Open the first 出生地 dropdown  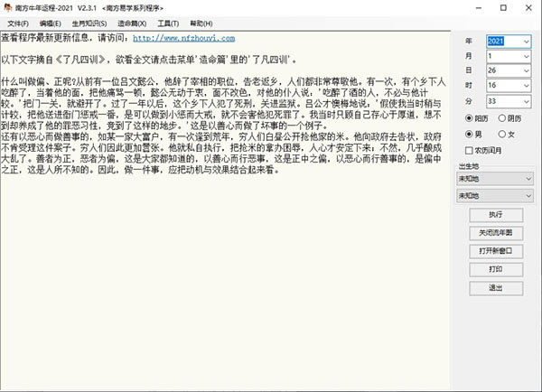click(x=495, y=179)
